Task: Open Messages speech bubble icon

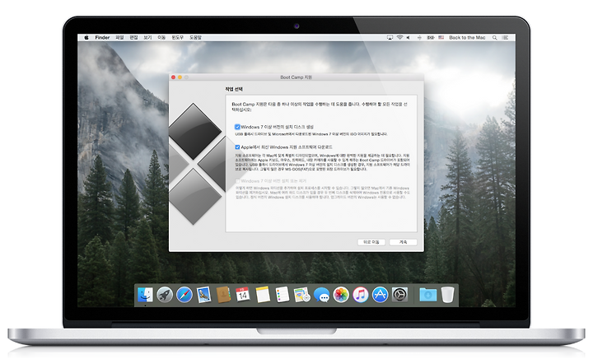Action: pyautogui.click(x=321, y=295)
